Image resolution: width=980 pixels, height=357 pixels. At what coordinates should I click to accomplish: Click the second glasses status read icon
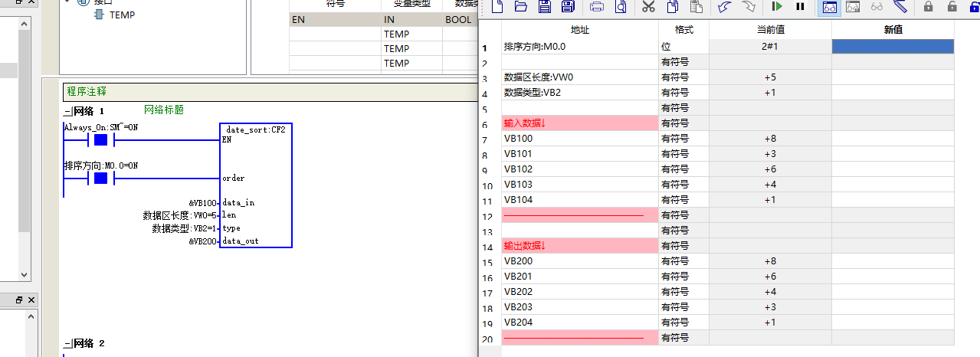[854, 7]
